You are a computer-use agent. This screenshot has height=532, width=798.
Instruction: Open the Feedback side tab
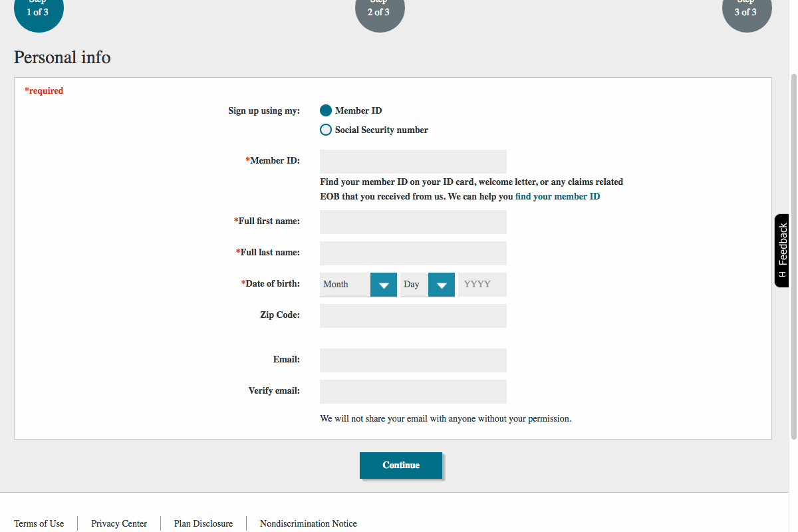pyautogui.click(x=783, y=251)
